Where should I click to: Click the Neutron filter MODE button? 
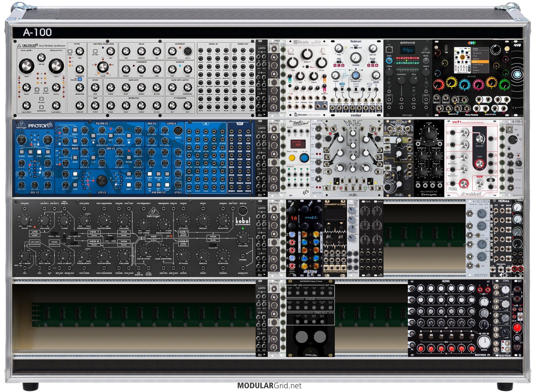(70, 51)
